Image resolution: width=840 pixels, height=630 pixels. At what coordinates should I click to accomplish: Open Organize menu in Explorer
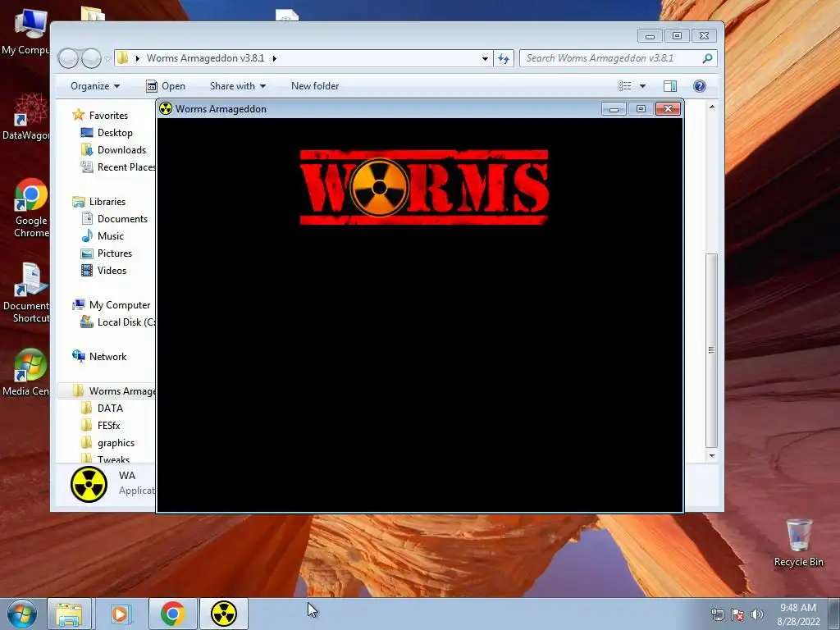[x=95, y=85]
